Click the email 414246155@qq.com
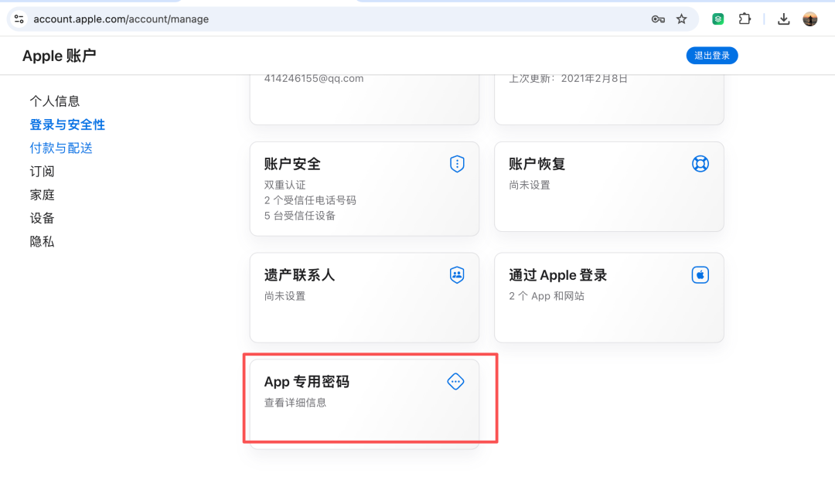This screenshot has width=835, height=504. pyautogui.click(x=314, y=78)
